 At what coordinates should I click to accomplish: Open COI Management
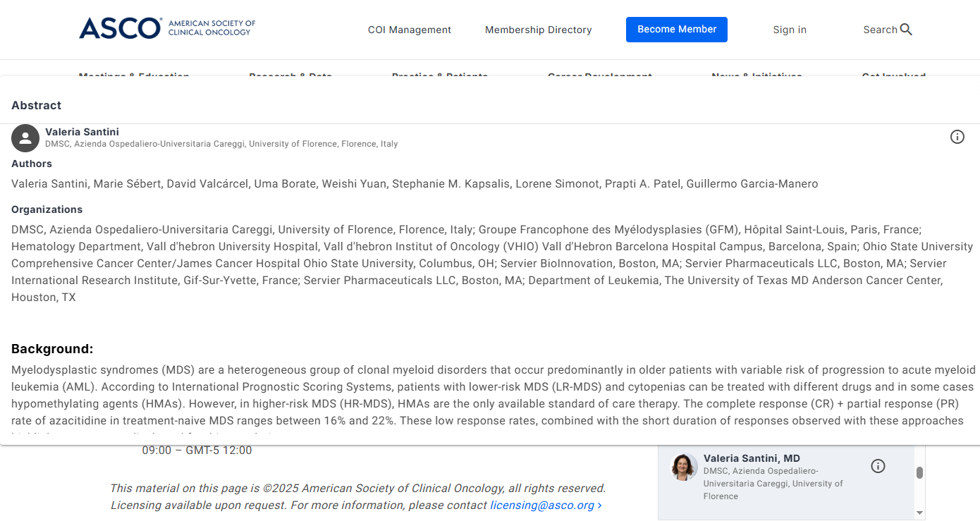pyautogui.click(x=409, y=30)
